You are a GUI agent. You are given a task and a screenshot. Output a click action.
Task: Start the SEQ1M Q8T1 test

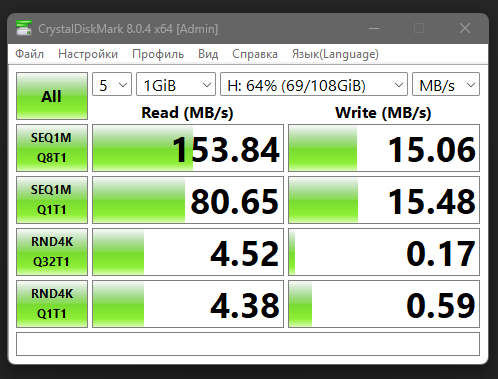pos(52,148)
